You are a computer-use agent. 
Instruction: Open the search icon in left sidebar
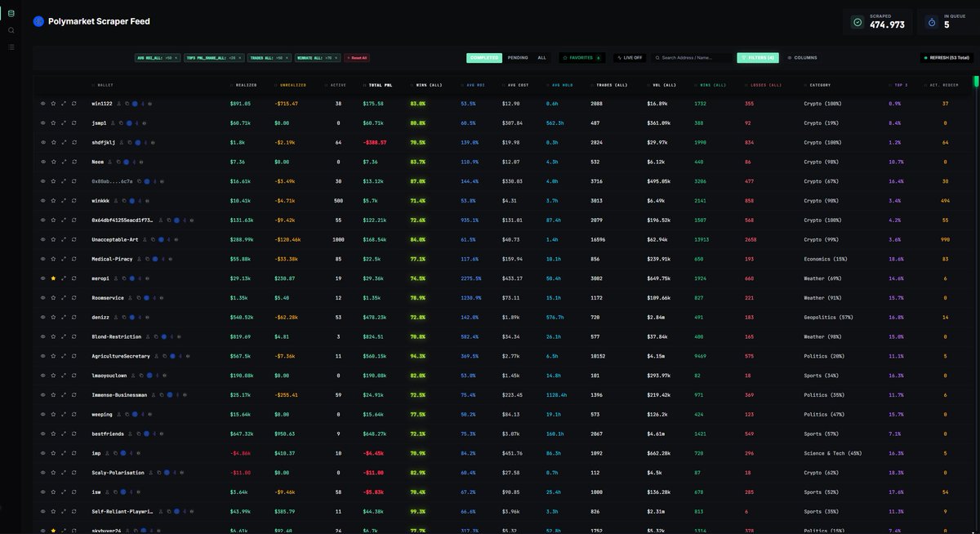click(11, 30)
